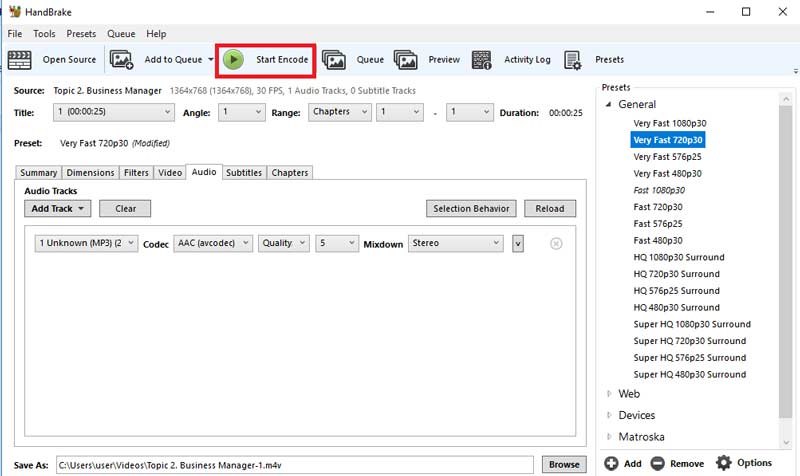Switch to the Filters tab

coord(136,173)
